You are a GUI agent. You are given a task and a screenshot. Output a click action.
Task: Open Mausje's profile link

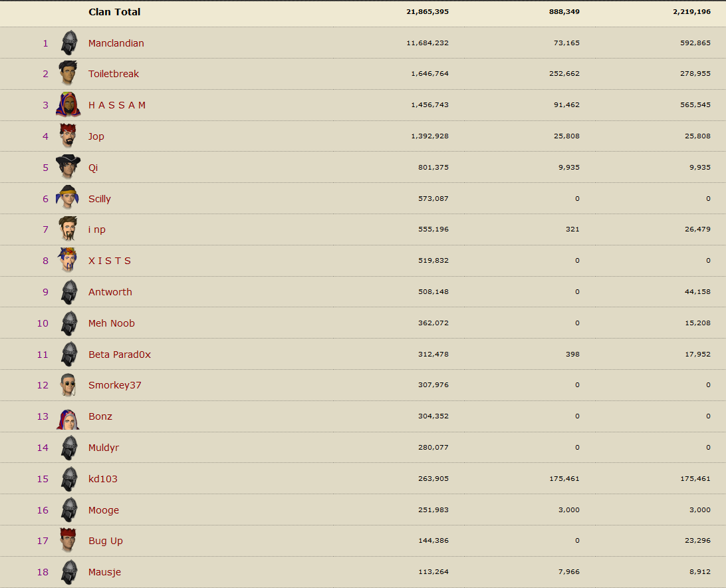click(x=104, y=572)
